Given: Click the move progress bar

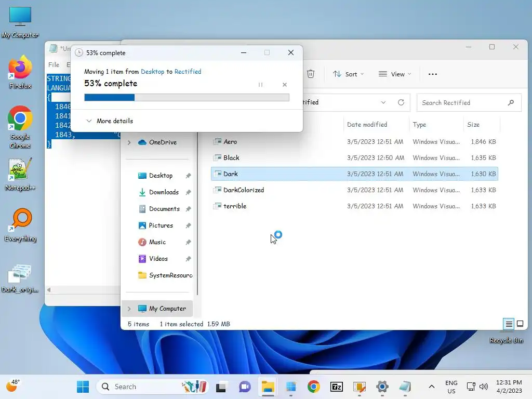Looking at the screenshot, I should tap(187, 97).
